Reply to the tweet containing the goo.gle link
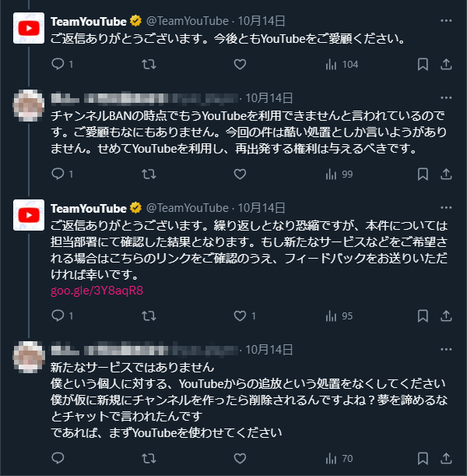 click(57, 316)
